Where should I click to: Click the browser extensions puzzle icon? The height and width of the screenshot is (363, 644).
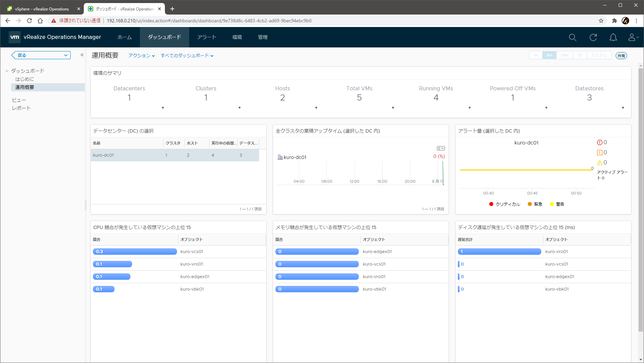click(614, 21)
